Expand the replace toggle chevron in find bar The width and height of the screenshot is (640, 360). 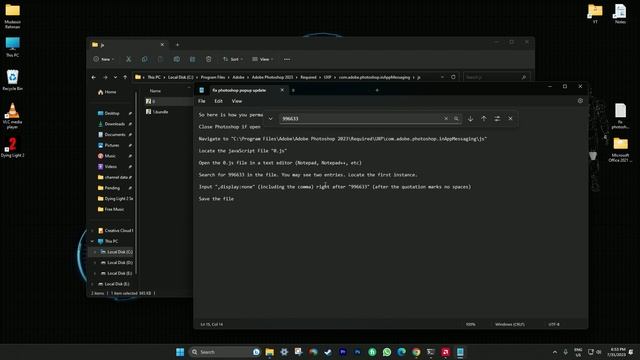click(x=270, y=119)
